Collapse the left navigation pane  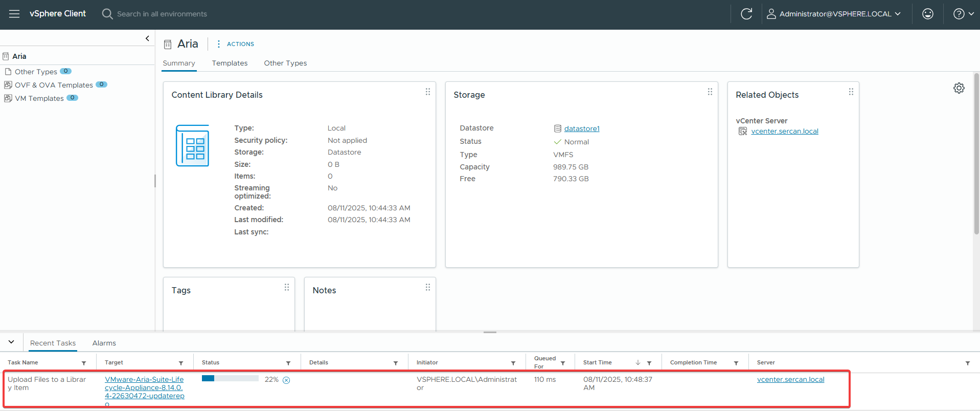[147, 38]
